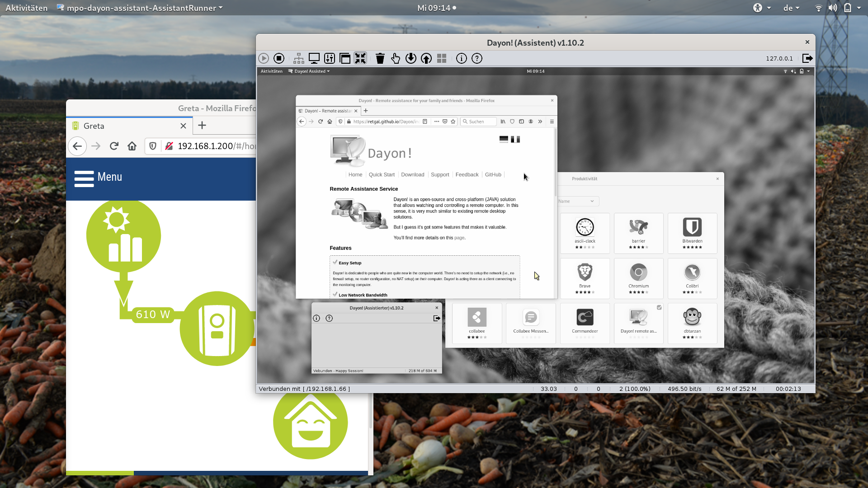Toggle the fit-to-screen arrows icon

tap(360, 58)
